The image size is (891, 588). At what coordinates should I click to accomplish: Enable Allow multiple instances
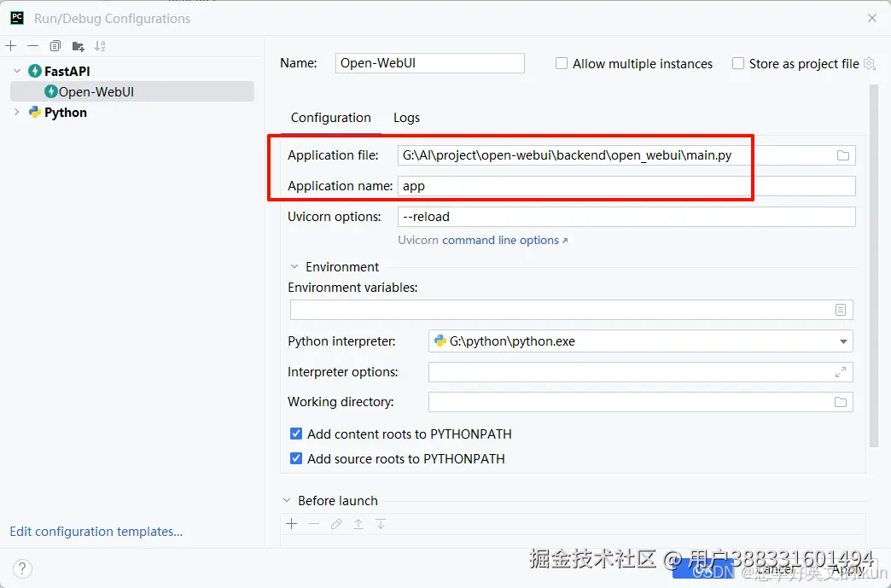562,64
